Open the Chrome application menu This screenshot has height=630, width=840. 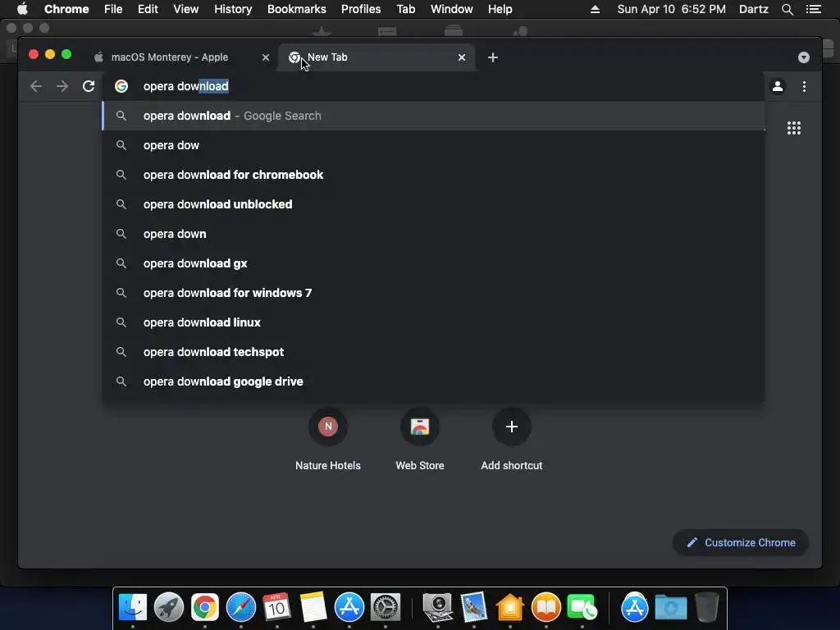[x=66, y=9]
